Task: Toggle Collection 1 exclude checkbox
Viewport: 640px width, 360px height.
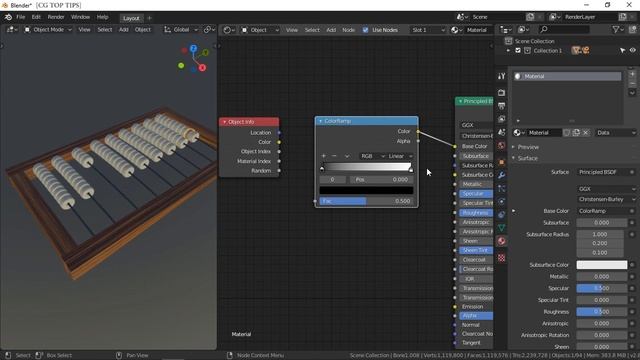Action: [x=518, y=51]
